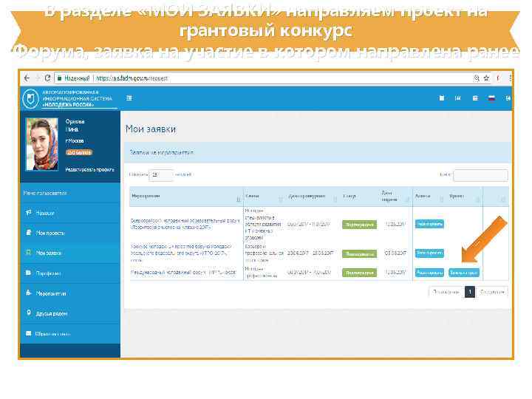This screenshot has height=399, width=532.
Task: Go back with the browser back arrow
Action: coord(27,78)
